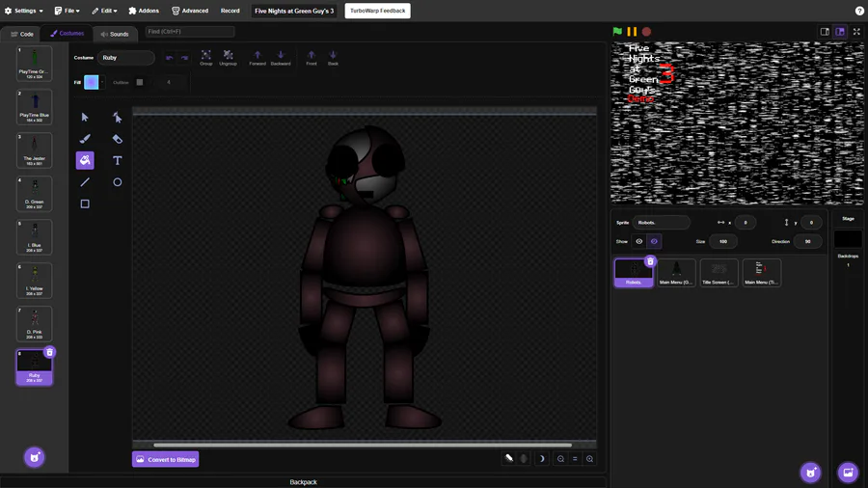Click the Ungroup icon
This screenshot has height=488, width=868.
coord(228,58)
